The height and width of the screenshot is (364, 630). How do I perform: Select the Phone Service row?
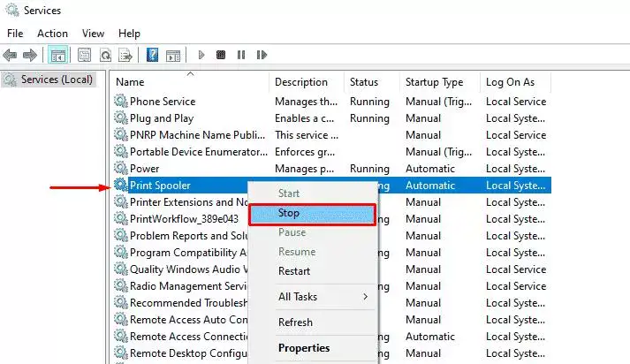pyautogui.click(x=332, y=102)
